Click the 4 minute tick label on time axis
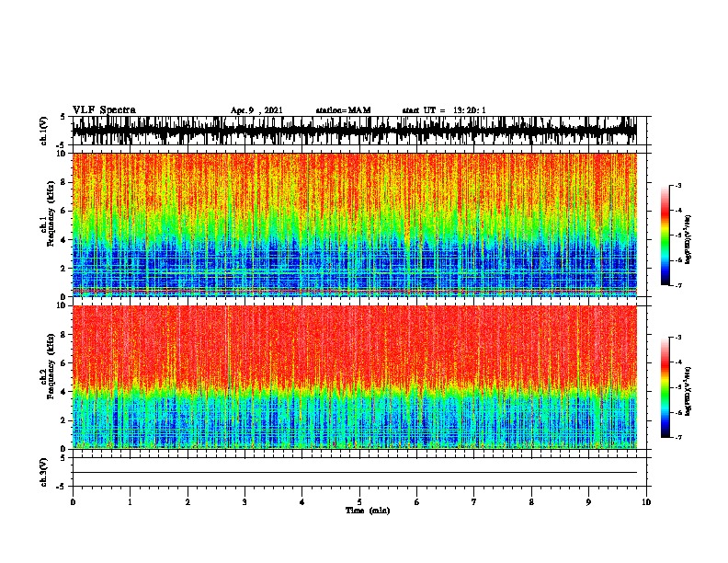 [x=302, y=502]
